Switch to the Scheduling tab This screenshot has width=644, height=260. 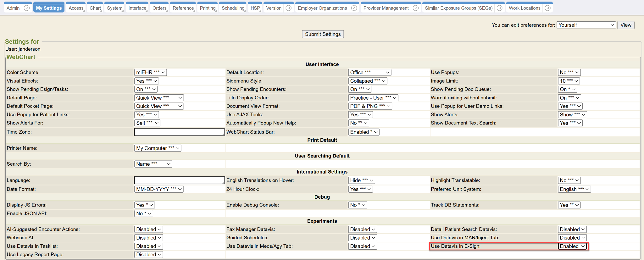tap(233, 8)
